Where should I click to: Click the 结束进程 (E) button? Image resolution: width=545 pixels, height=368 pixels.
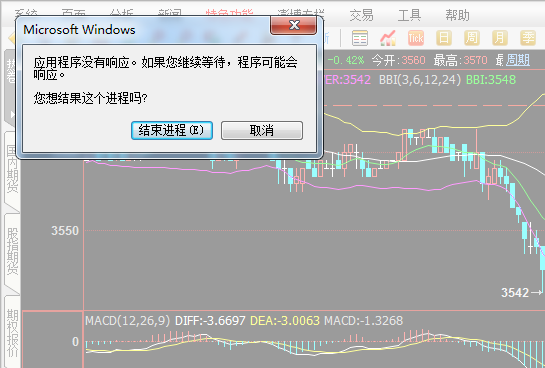172,130
